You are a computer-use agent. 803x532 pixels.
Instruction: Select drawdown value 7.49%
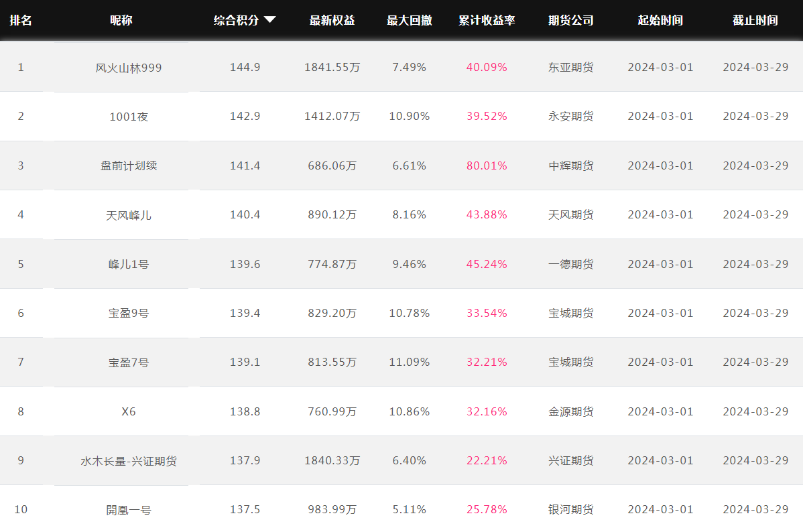[x=409, y=67]
